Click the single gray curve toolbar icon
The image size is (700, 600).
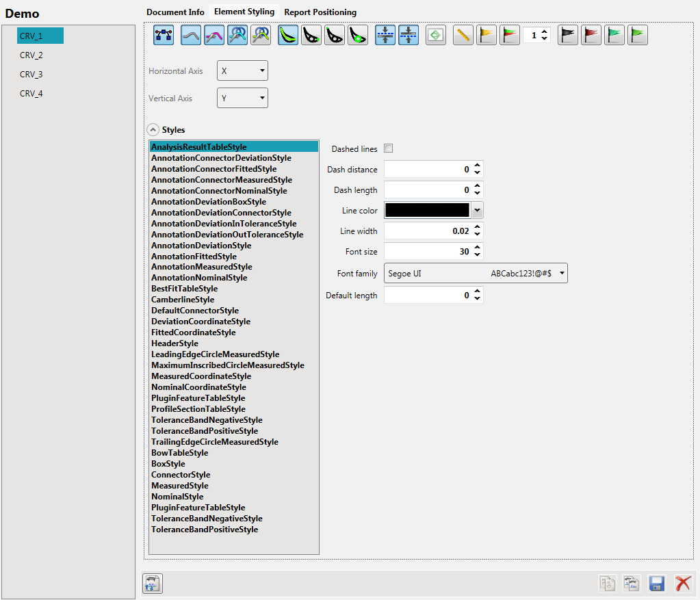(x=191, y=35)
